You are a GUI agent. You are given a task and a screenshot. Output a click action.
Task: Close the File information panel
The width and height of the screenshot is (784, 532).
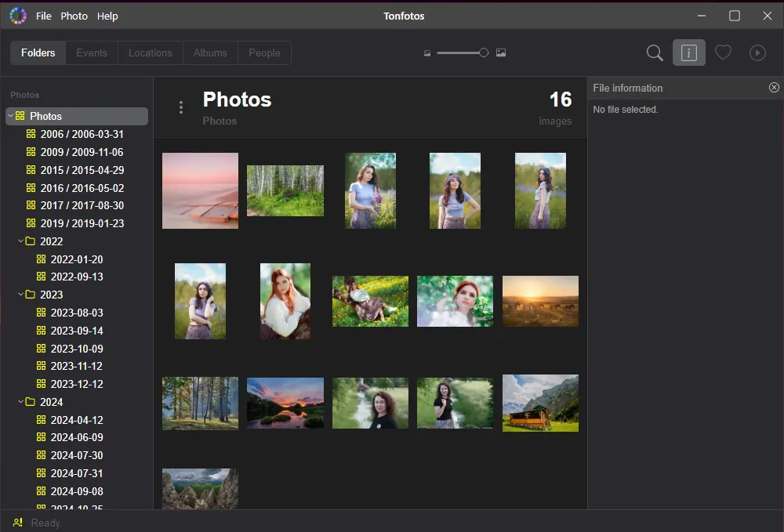774,87
